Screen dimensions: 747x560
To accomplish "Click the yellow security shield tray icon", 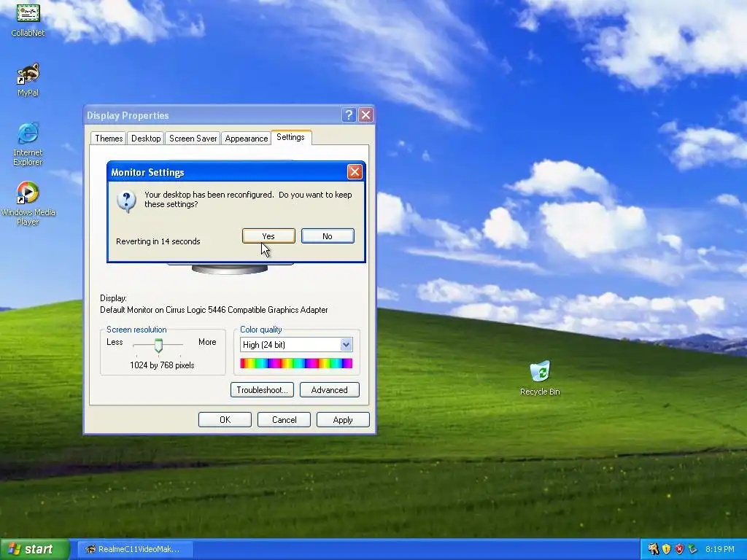I will pyautogui.click(x=667, y=549).
